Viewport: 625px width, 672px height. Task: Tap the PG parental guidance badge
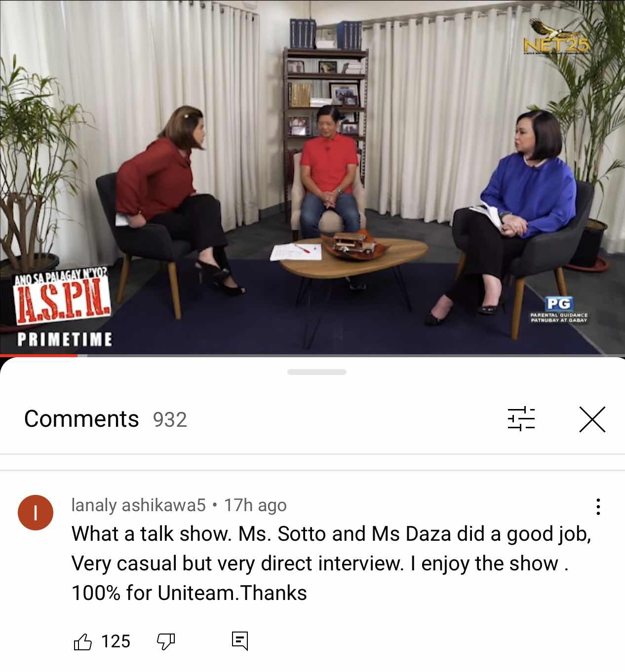point(559,309)
